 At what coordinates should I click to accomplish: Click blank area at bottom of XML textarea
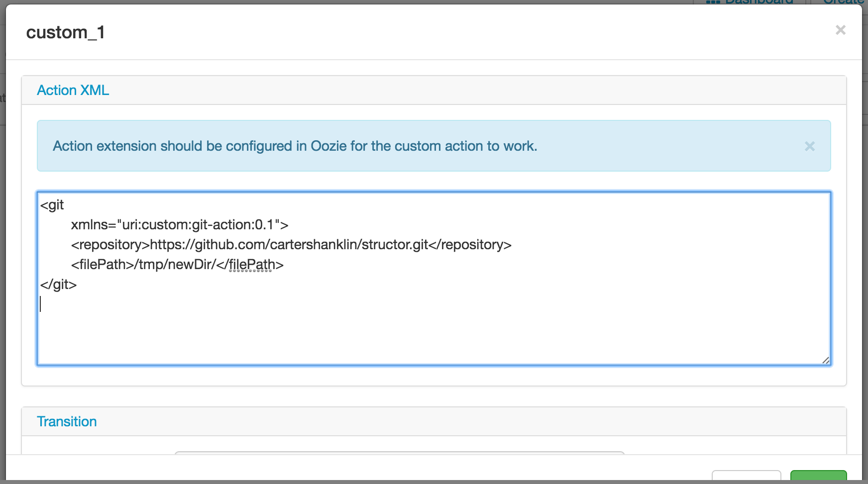(x=433, y=338)
